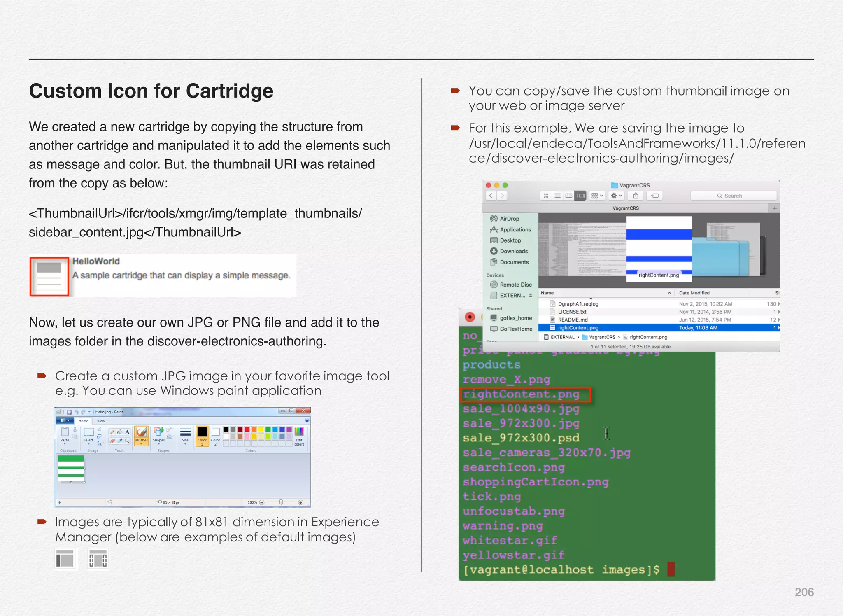Open the Finder arrange-by dropdown

click(597, 196)
